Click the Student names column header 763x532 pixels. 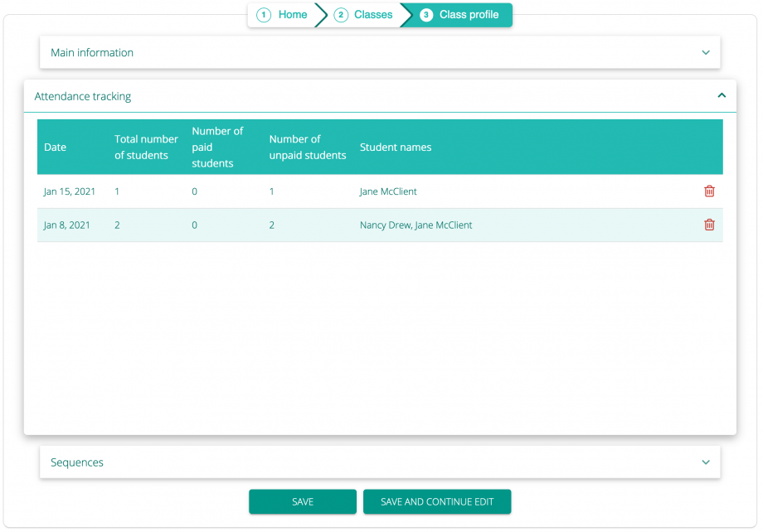click(x=395, y=147)
